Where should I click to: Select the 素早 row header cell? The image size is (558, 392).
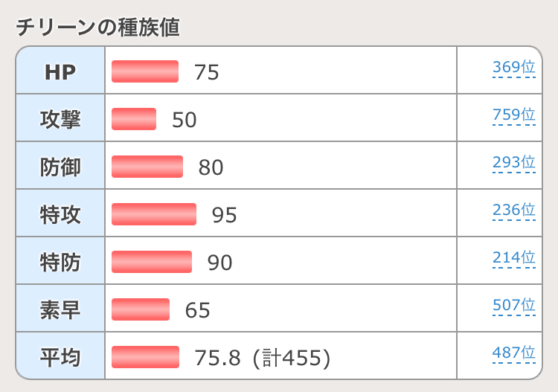tap(60, 309)
